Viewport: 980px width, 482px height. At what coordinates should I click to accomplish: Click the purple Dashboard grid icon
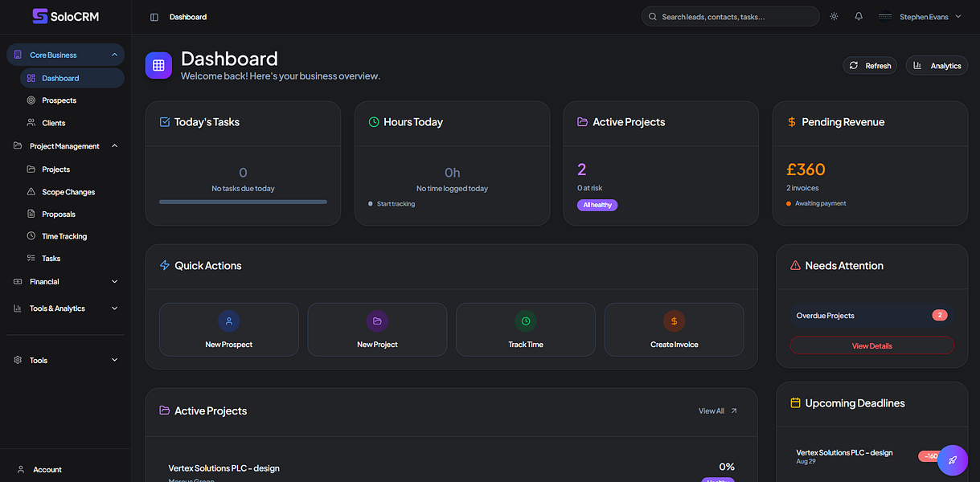(x=158, y=65)
